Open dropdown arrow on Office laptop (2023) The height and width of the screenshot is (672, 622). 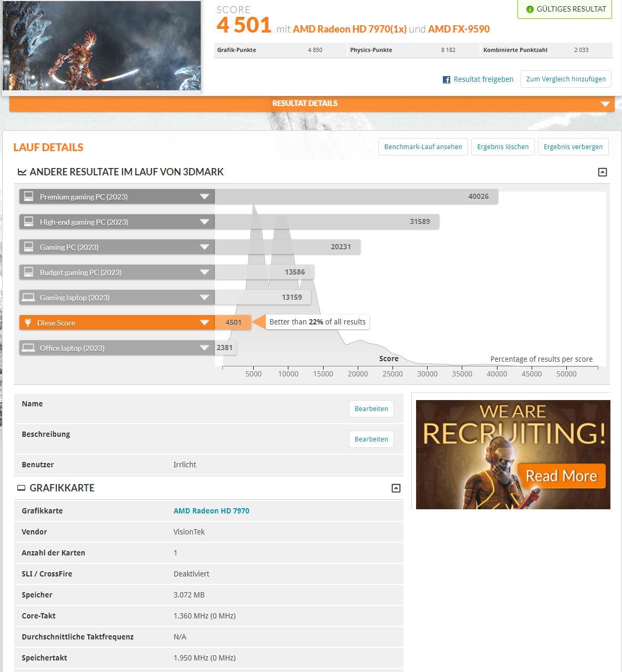(x=204, y=348)
